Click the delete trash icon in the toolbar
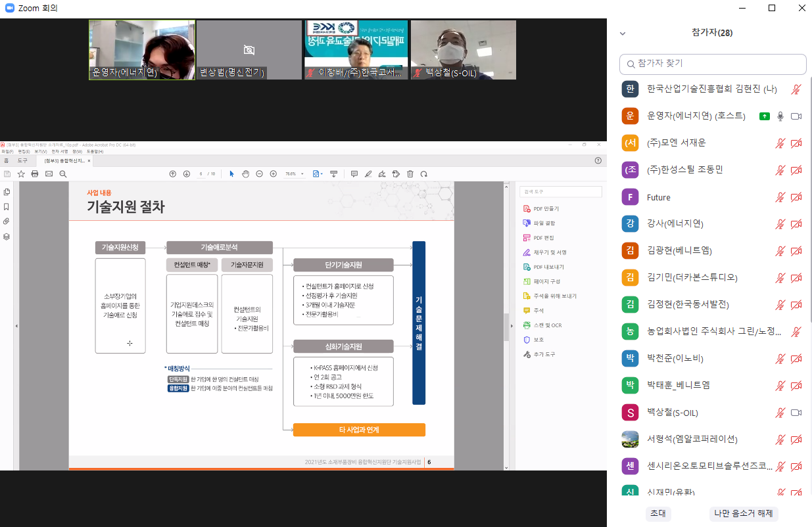This screenshot has width=812, height=527. [x=410, y=174]
